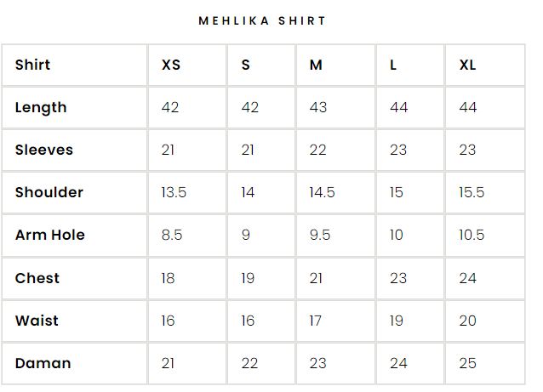Image resolution: width=543 pixels, height=392 pixels.
Task: Select the Chest row label
Action: tap(37, 278)
